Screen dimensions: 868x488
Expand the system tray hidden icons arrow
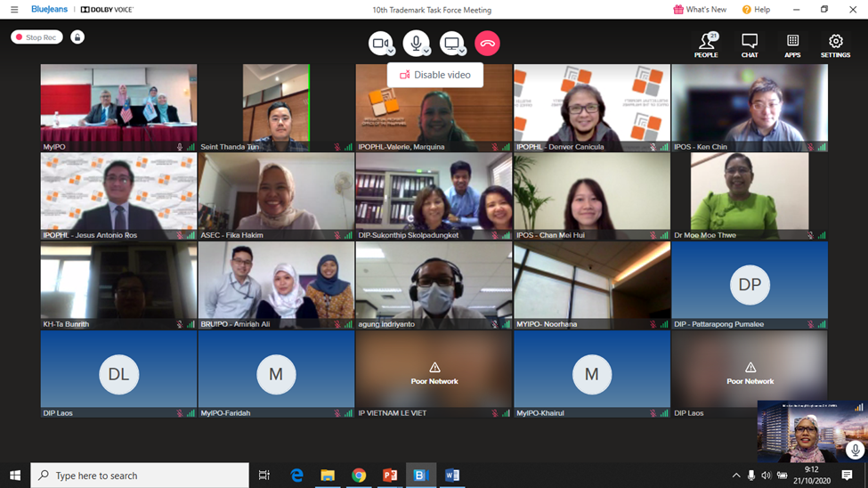coord(735,476)
